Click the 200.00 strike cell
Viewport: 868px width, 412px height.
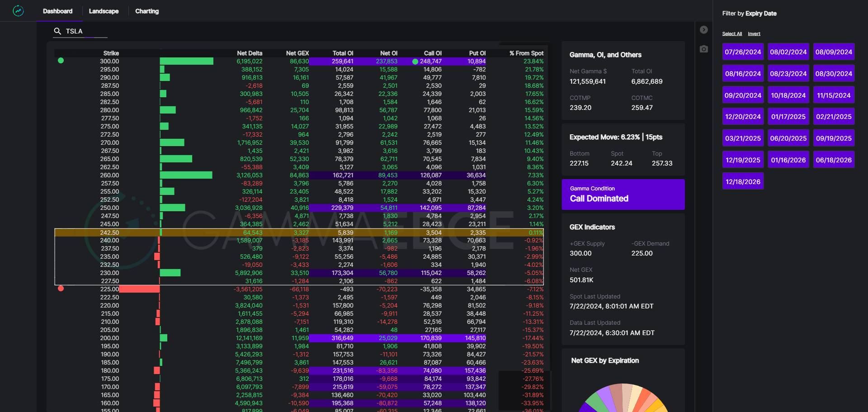click(109, 338)
